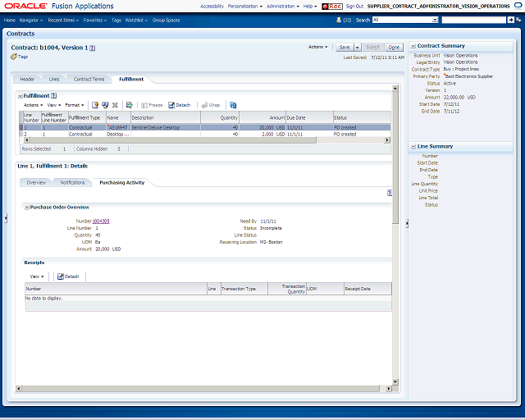Click the create fulfillment line icon
Screen dimensions: 525x420
coord(95,105)
